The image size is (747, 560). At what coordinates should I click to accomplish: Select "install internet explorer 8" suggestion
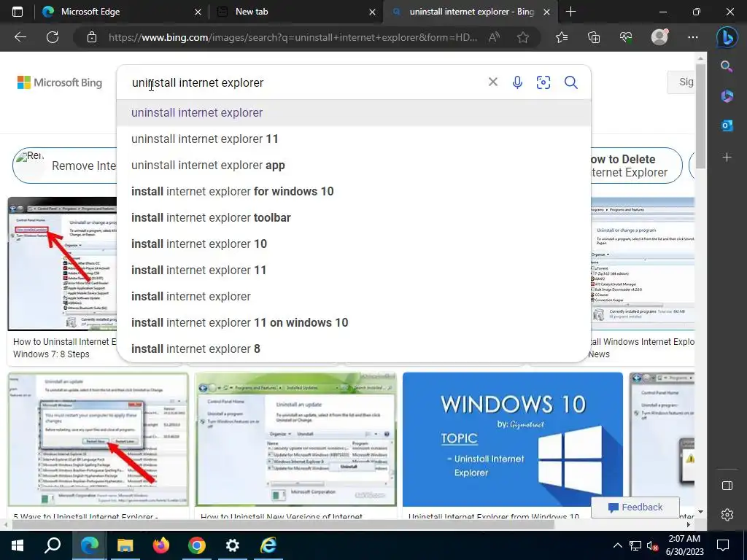pyautogui.click(x=354, y=349)
